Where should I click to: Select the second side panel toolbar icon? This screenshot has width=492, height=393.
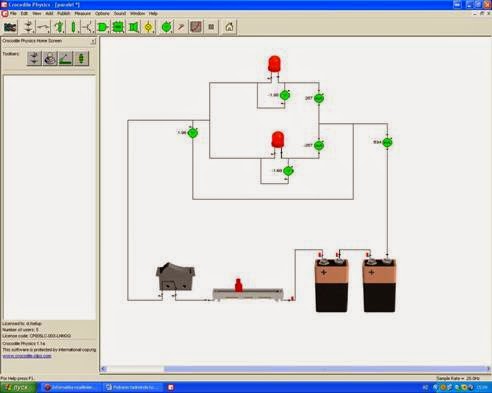[50, 58]
